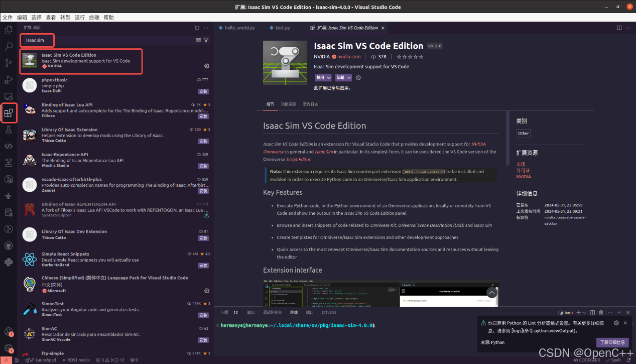This screenshot has width=636, height=364.
Task: Split the terminal panel
Action: tap(593, 312)
